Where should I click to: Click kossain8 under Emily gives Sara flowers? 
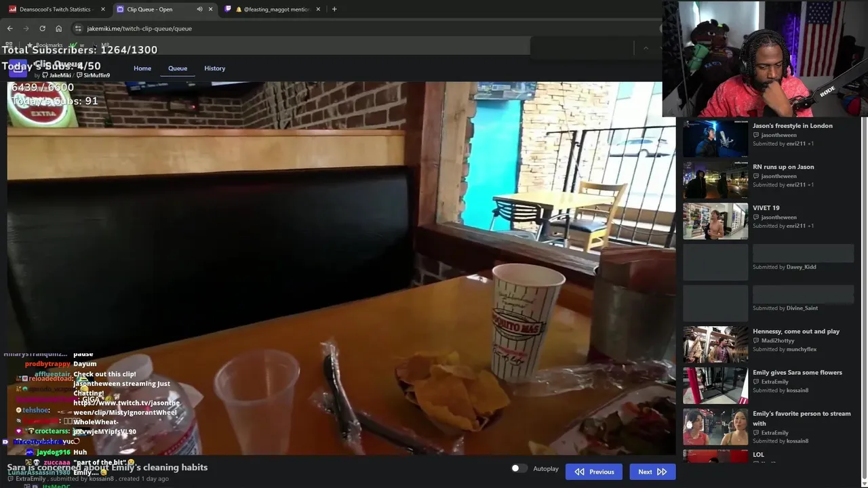797,391
